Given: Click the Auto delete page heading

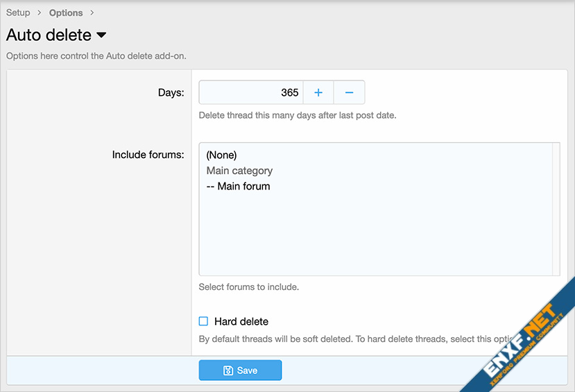Looking at the screenshot, I should (49, 35).
